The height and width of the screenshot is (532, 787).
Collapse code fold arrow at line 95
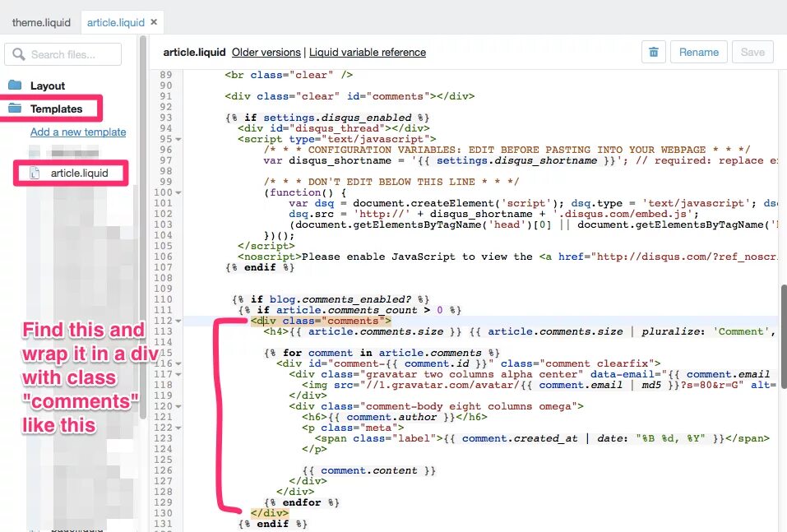(178, 140)
